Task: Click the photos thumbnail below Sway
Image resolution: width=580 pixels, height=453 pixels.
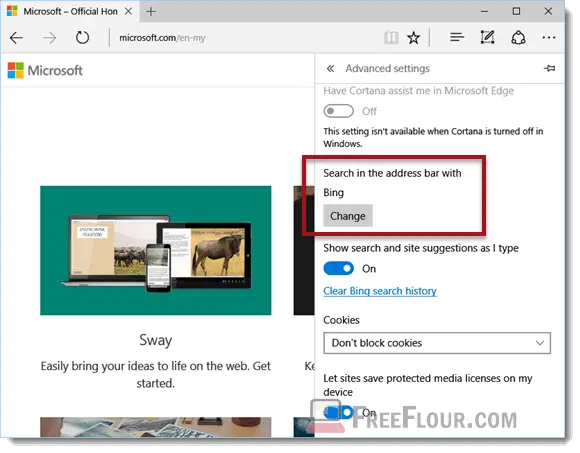Action: (156, 427)
